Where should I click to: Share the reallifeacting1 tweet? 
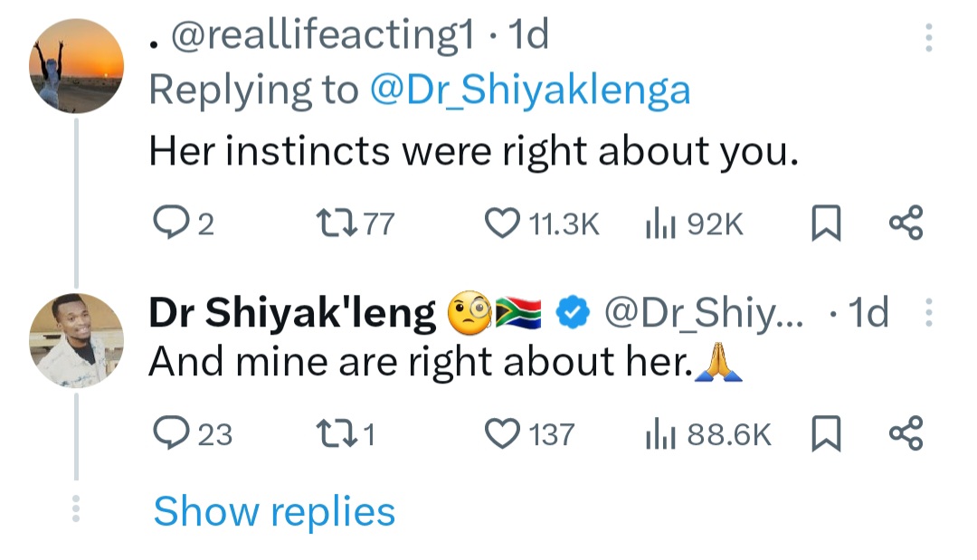click(x=906, y=223)
